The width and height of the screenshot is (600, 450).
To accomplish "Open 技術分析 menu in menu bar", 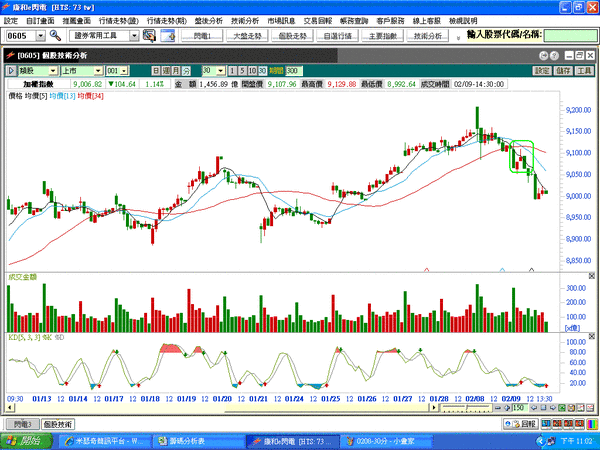I will point(245,21).
